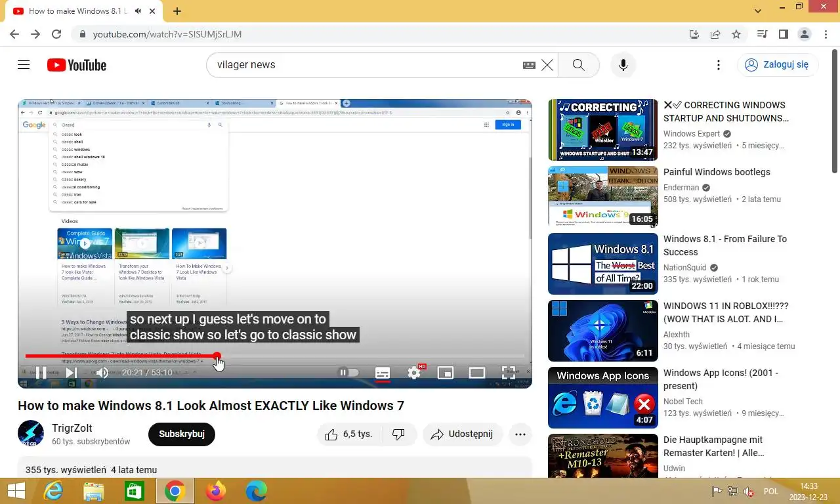Open the Windows 11 in Roblox video title
This screenshot has width=840, height=504.
point(726,312)
